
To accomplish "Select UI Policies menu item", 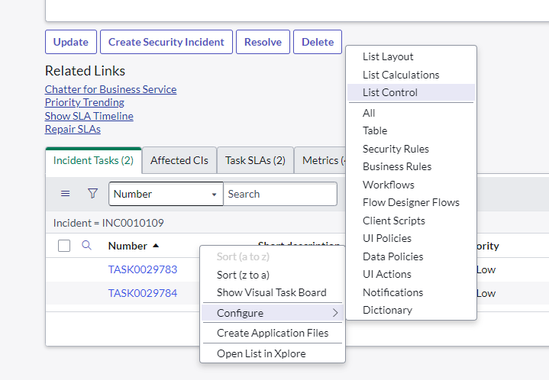I will (387, 238).
